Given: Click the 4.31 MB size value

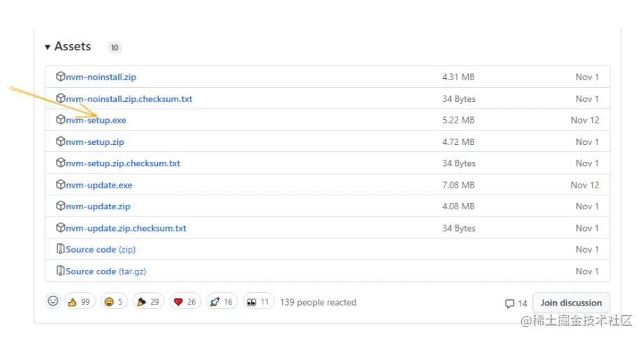Looking at the screenshot, I should [458, 77].
